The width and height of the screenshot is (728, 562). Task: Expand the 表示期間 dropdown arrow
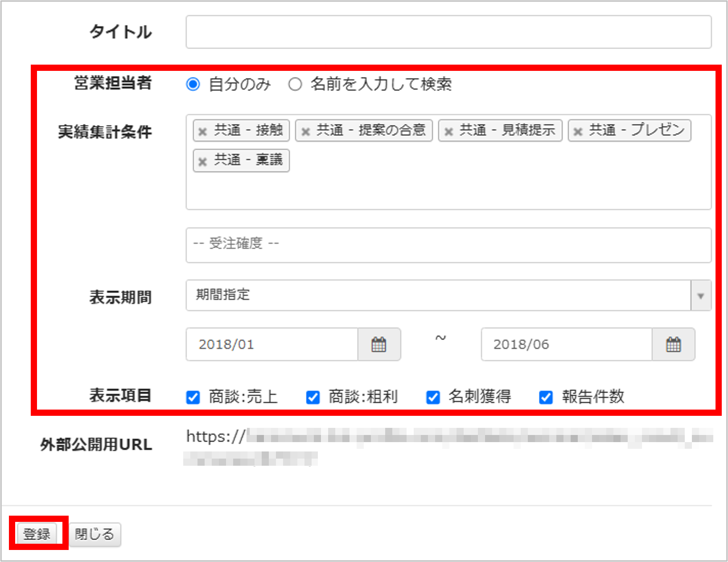[x=700, y=295]
